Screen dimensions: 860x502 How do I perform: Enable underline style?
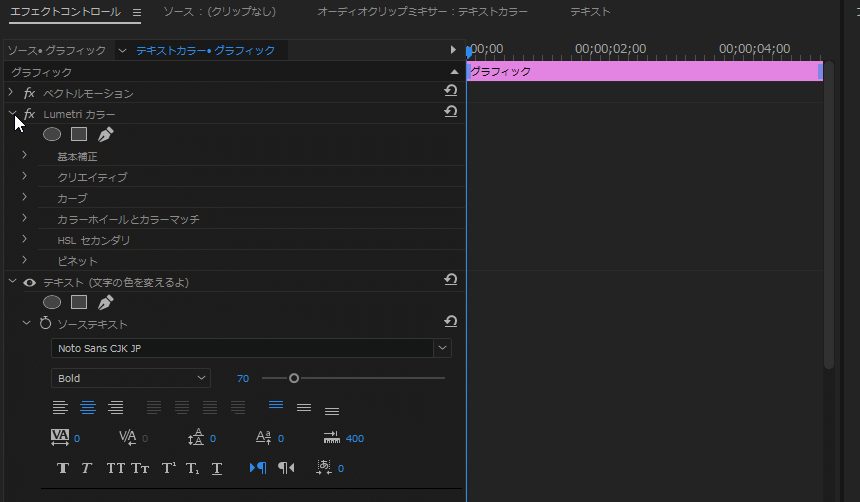(x=217, y=469)
